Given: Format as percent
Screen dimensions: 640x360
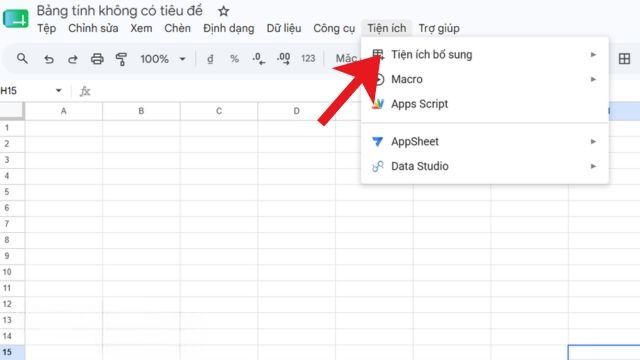Looking at the screenshot, I should [x=234, y=59].
